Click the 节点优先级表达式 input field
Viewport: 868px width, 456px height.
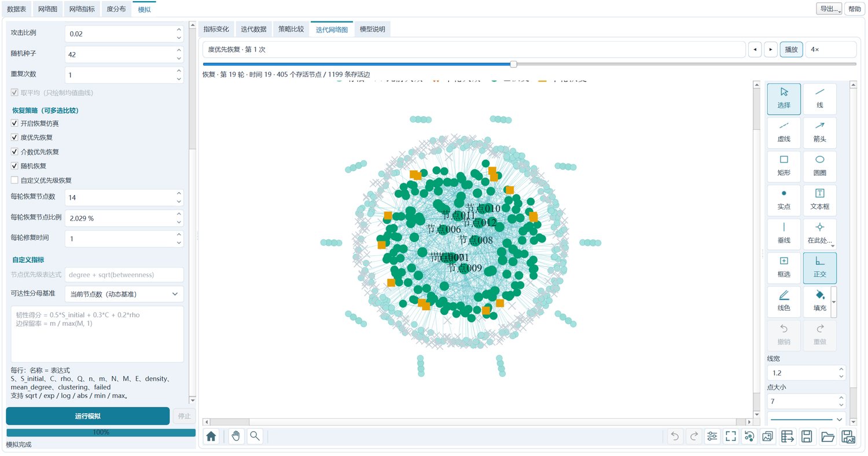tap(124, 275)
